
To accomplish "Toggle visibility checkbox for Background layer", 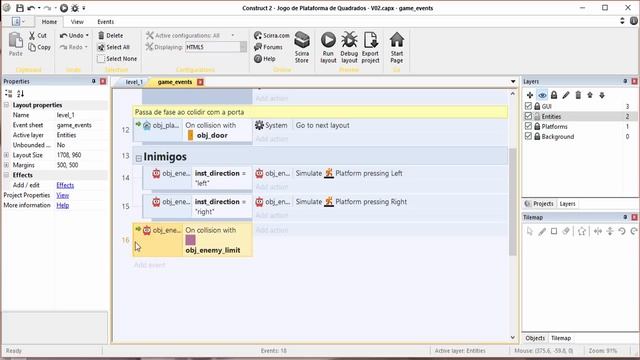I will 528,136.
